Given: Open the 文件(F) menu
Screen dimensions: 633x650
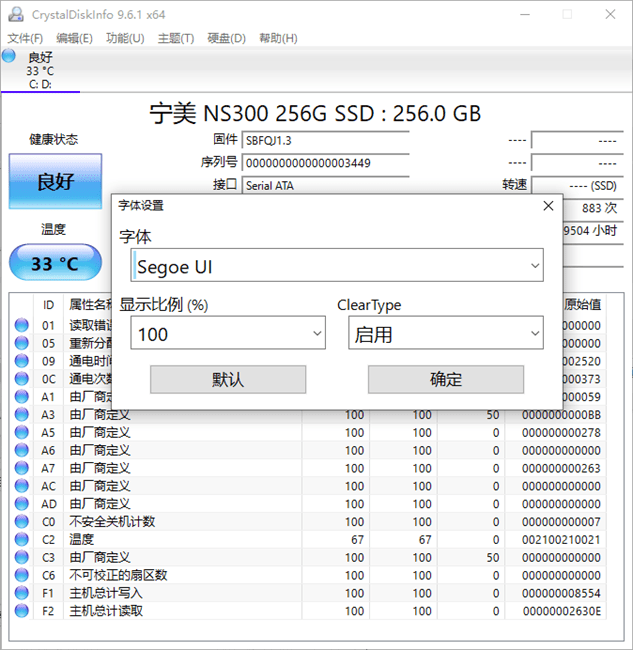Looking at the screenshot, I should click(25, 38).
